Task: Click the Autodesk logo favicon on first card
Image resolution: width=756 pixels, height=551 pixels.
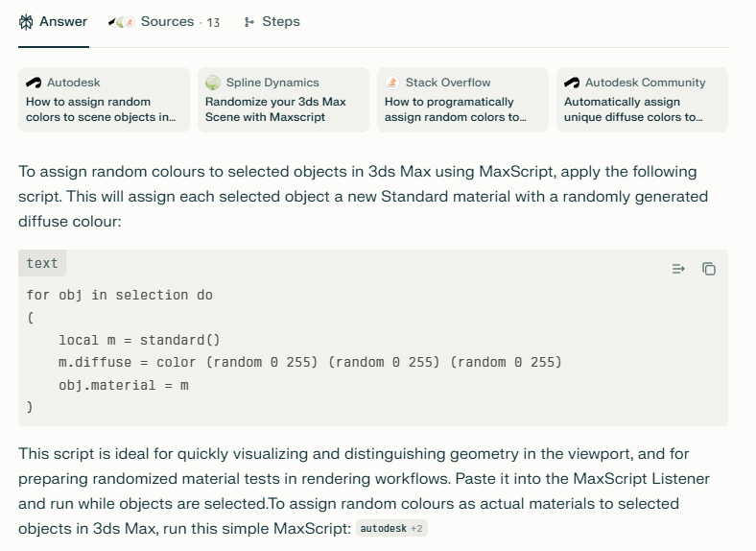Action: (34, 83)
